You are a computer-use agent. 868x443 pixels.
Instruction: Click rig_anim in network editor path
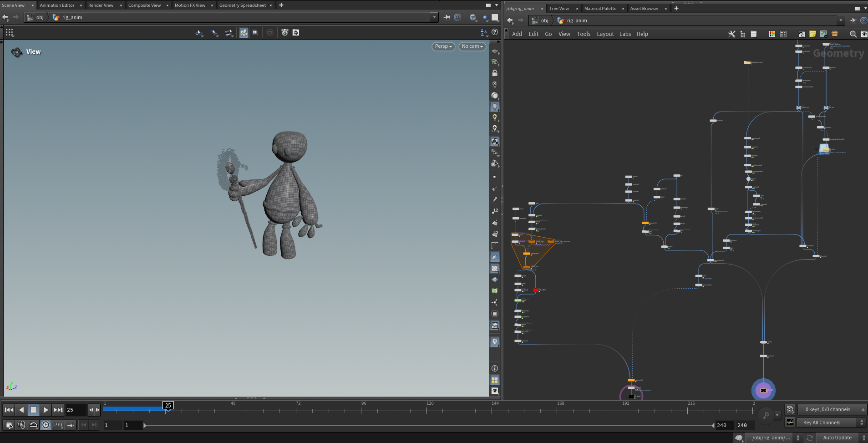click(577, 20)
